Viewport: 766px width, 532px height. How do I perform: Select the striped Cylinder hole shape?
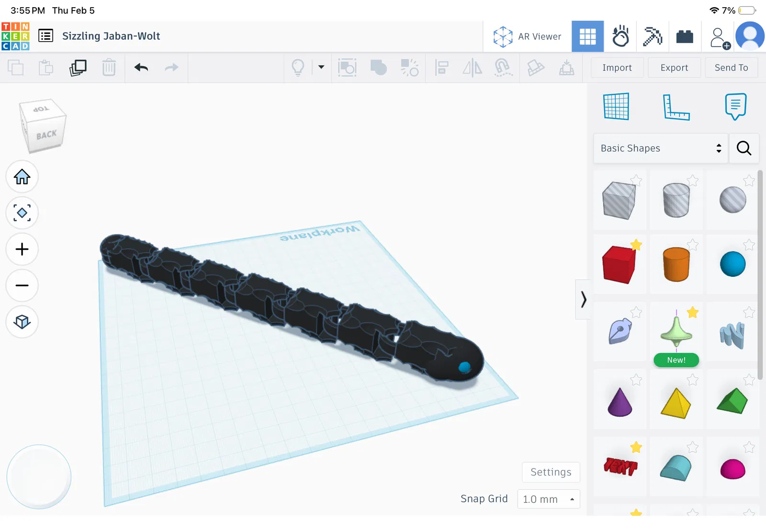click(676, 200)
